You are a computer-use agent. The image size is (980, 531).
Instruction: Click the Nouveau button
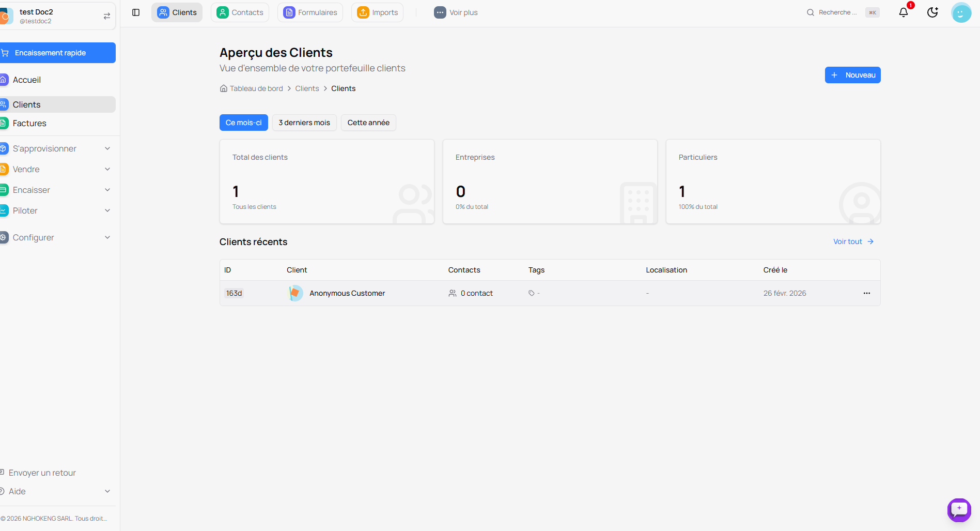(x=852, y=75)
